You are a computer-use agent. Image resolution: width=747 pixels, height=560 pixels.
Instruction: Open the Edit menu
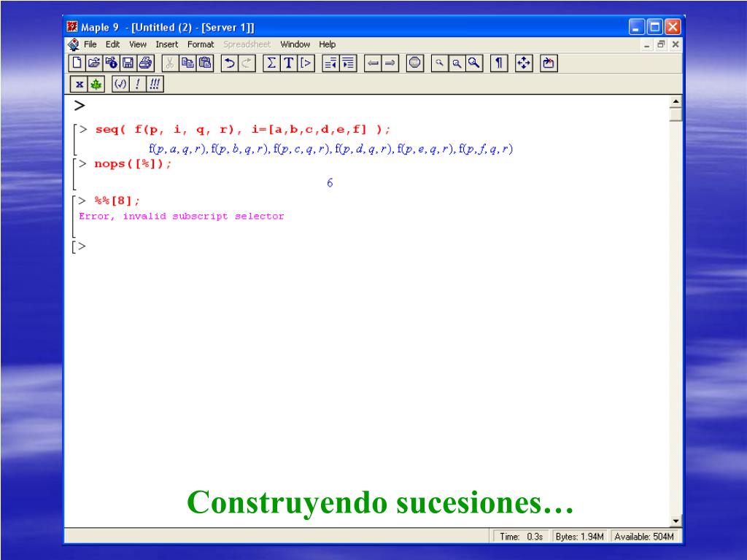(113, 44)
